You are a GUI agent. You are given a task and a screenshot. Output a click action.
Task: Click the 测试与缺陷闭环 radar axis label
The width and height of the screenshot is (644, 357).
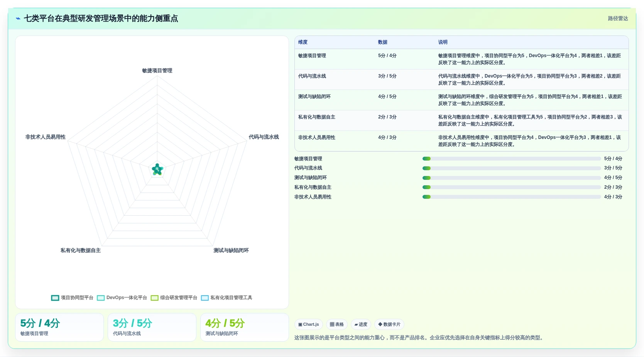231,250
